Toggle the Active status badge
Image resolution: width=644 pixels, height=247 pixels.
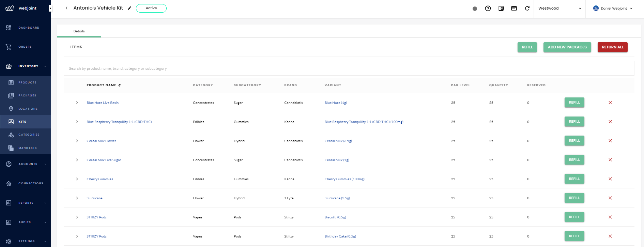click(151, 8)
